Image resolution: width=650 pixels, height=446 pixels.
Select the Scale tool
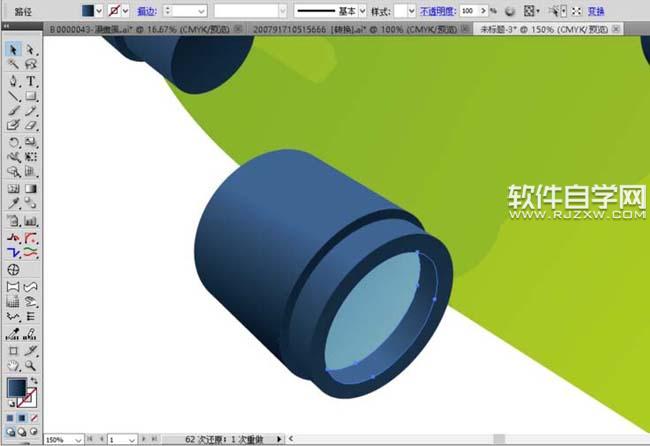click(x=30, y=142)
